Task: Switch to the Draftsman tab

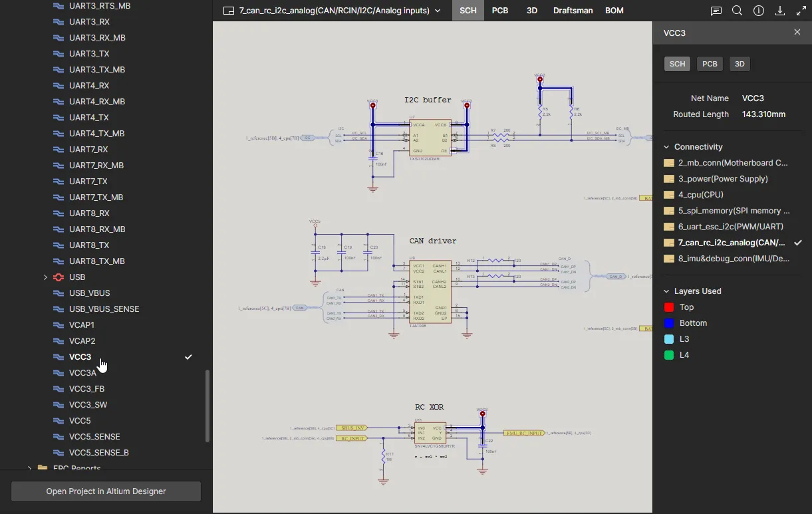Action: point(573,11)
